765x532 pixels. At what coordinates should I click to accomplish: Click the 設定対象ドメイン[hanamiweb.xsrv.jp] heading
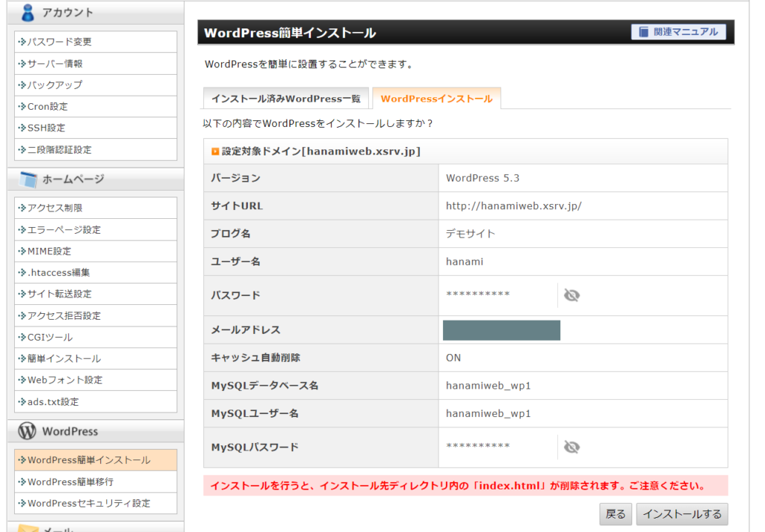coord(321,151)
